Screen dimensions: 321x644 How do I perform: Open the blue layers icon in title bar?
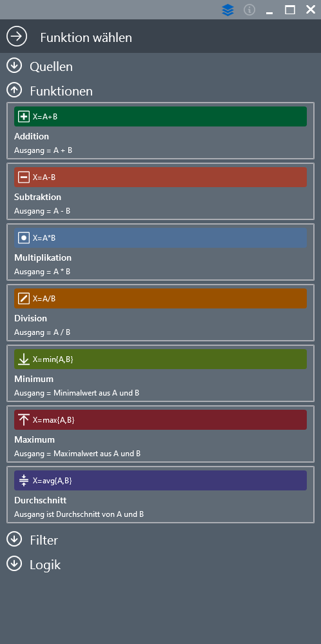coord(228,10)
